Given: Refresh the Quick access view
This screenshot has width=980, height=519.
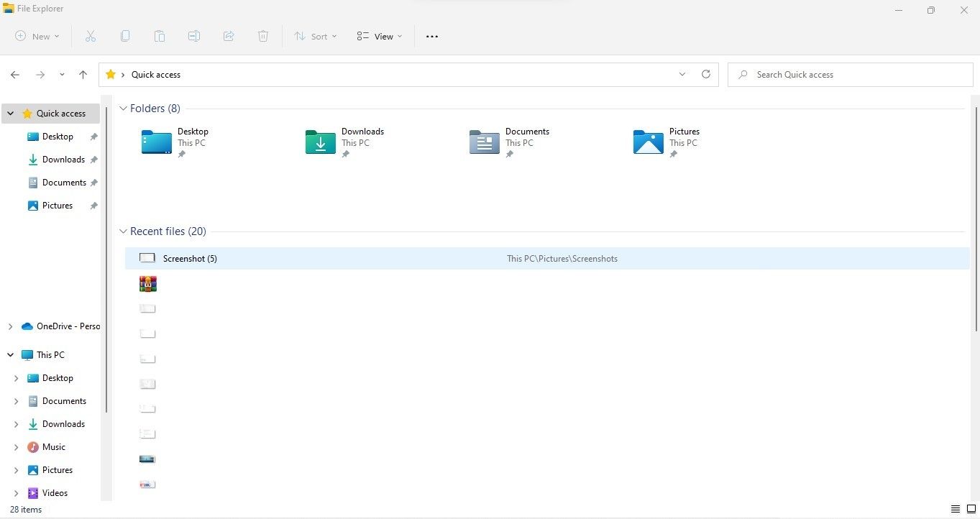Looking at the screenshot, I should 706,75.
